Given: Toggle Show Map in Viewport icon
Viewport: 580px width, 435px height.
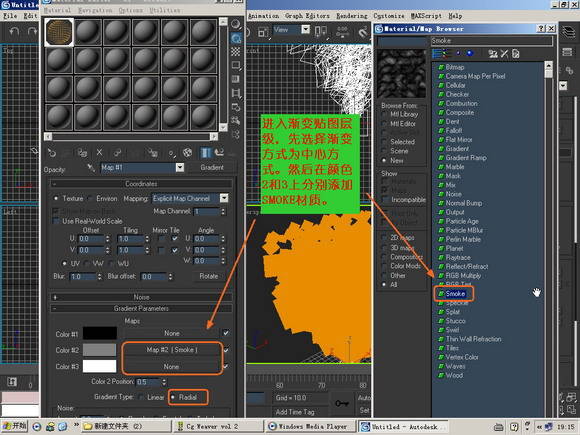Looking at the screenshot, I should tap(188, 152).
